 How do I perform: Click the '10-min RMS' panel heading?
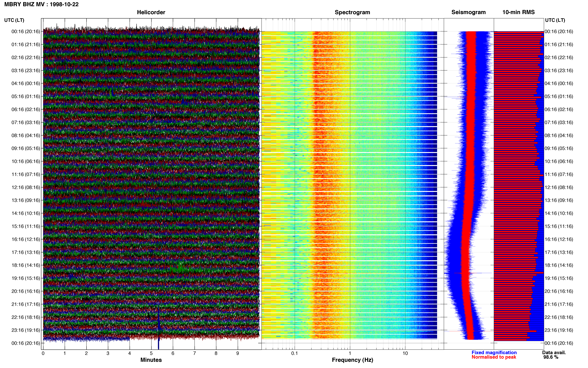518,12
